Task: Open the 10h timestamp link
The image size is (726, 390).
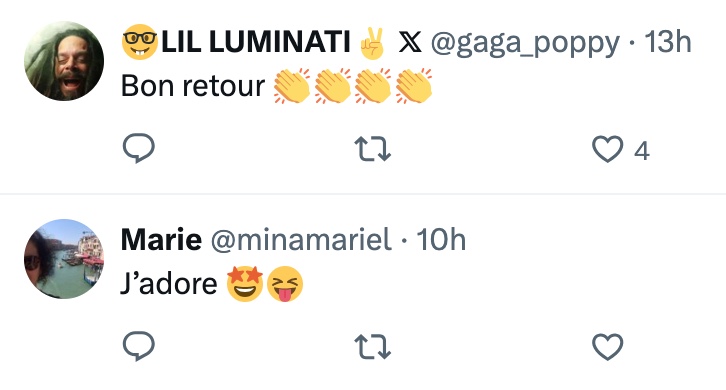Action: pos(441,240)
